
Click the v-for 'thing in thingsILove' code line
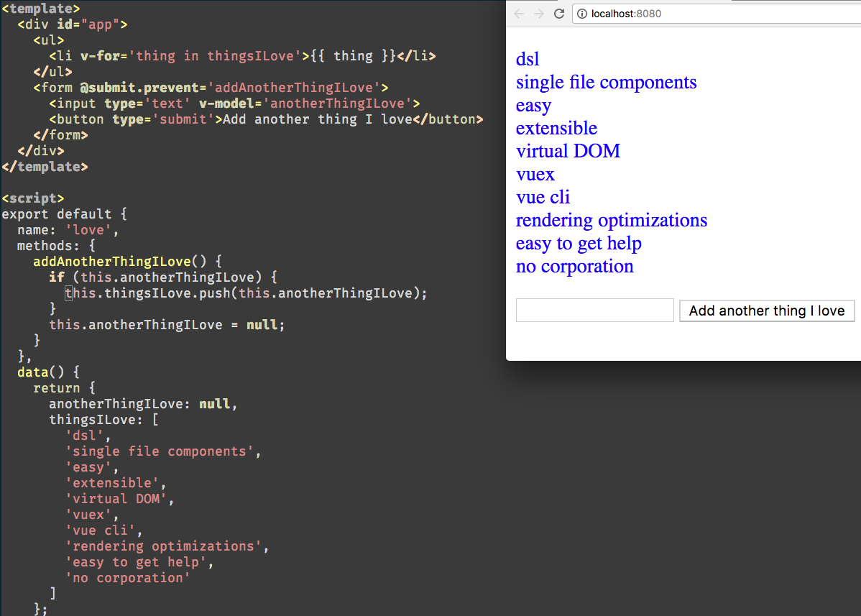point(242,56)
